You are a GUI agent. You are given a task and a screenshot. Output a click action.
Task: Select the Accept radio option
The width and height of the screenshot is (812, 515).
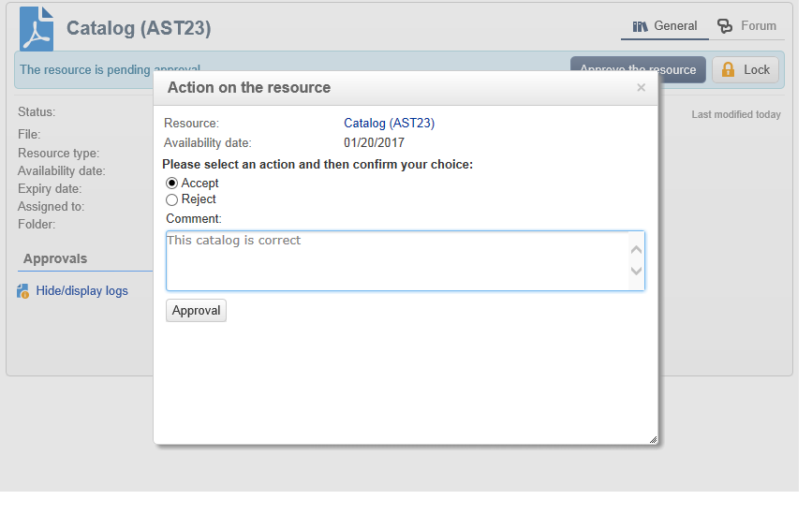click(172, 184)
